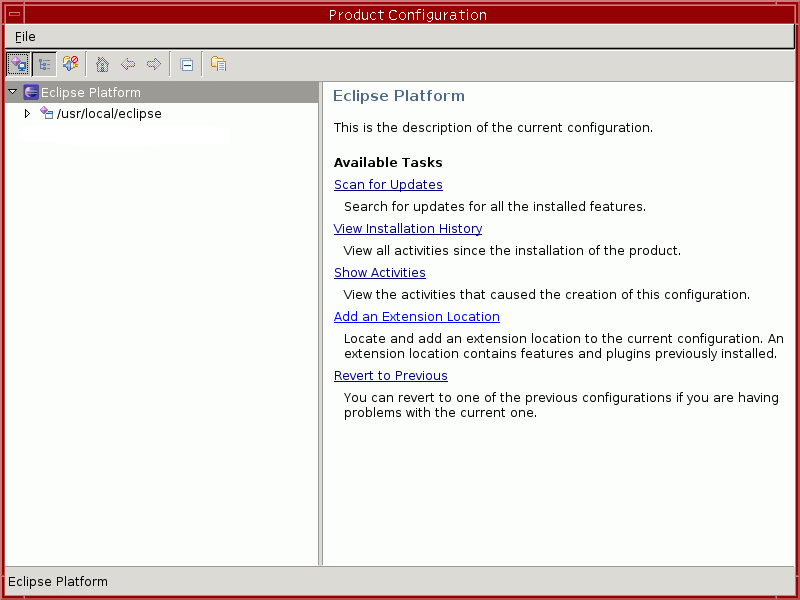Click the Show Activities link
Screen dimensions: 800x600
coord(379,273)
